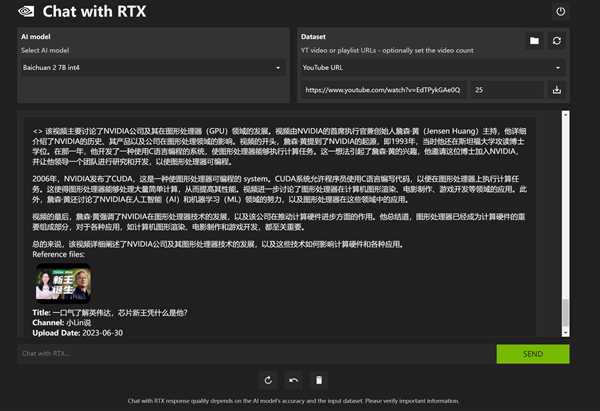The width and height of the screenshot is (600, 411).
Task: Click the Upload Date 2023-06-30 text
Action: [78, 333]
